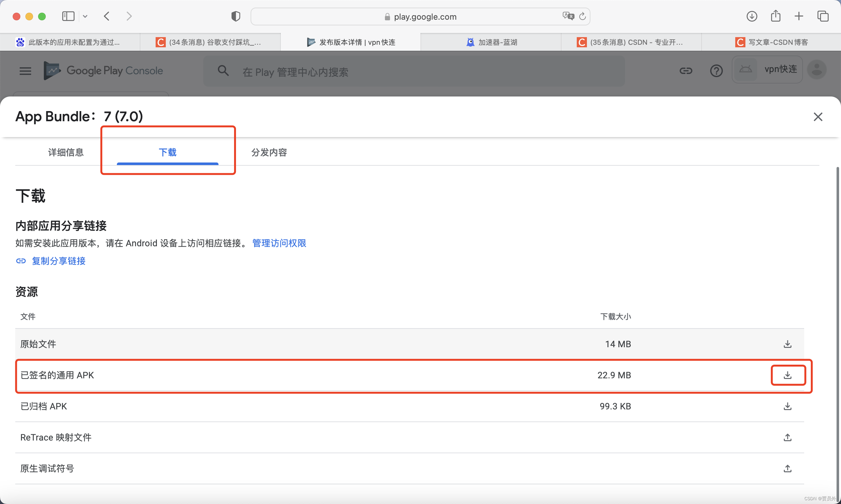
Task: Download the 已签名的通用 APK file
Action: pyautogui.click(x=787, y=375)
